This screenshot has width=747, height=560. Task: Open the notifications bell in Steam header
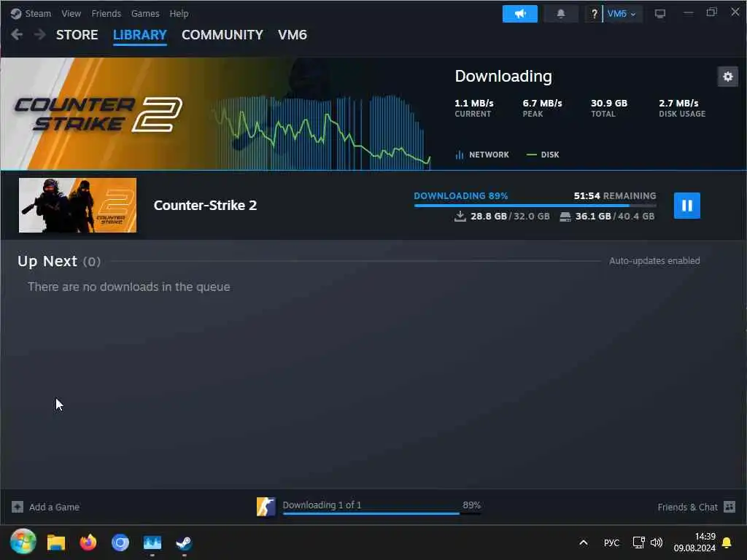coord(561,14)
